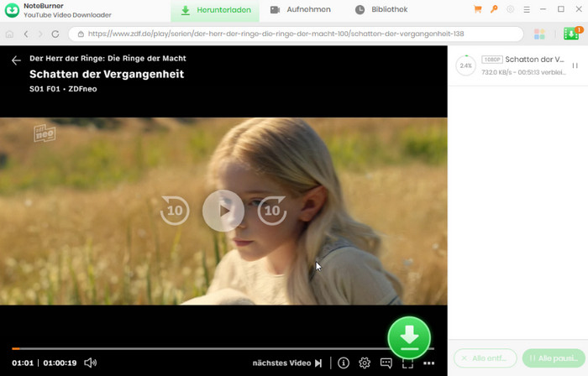The height and width of the screenshot is (376, 588).
Task: Click the 2.4% download progress circle
Action: [465, 65]
